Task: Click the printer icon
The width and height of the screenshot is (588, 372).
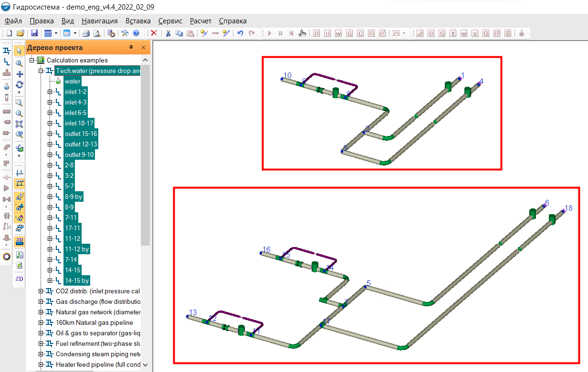Action: [86, 33]
